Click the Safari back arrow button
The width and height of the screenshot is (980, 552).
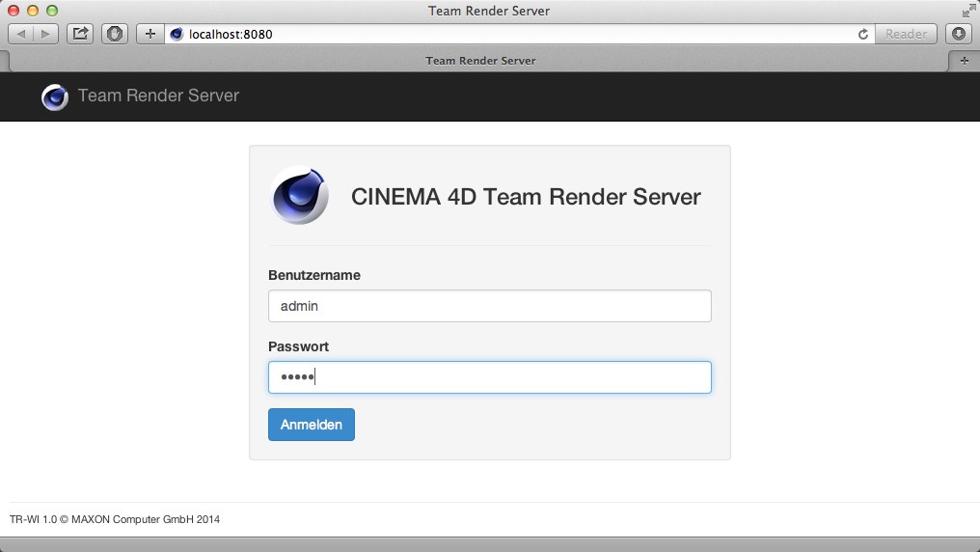tap(21, 34)
